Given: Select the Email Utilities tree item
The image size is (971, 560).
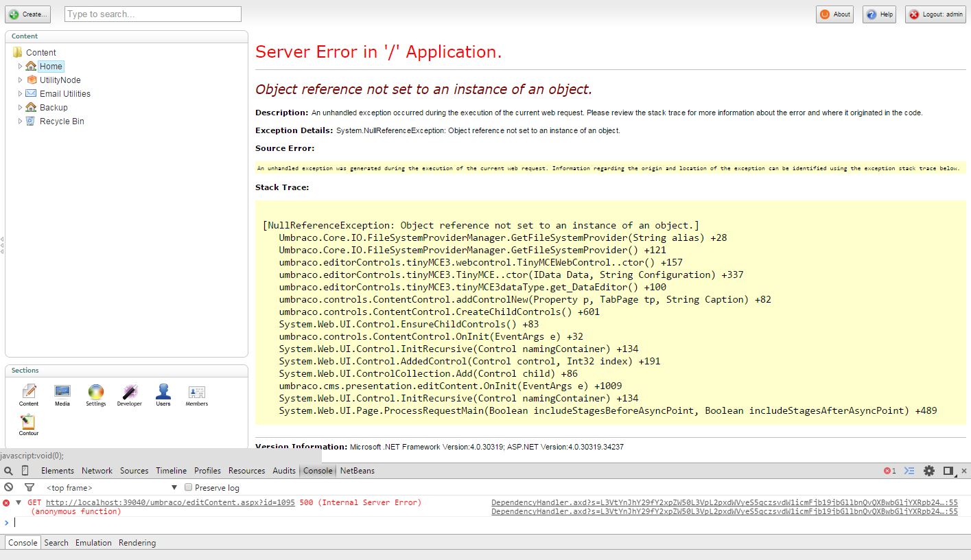Looking at the screenshot, I should (x=65, y=93).
